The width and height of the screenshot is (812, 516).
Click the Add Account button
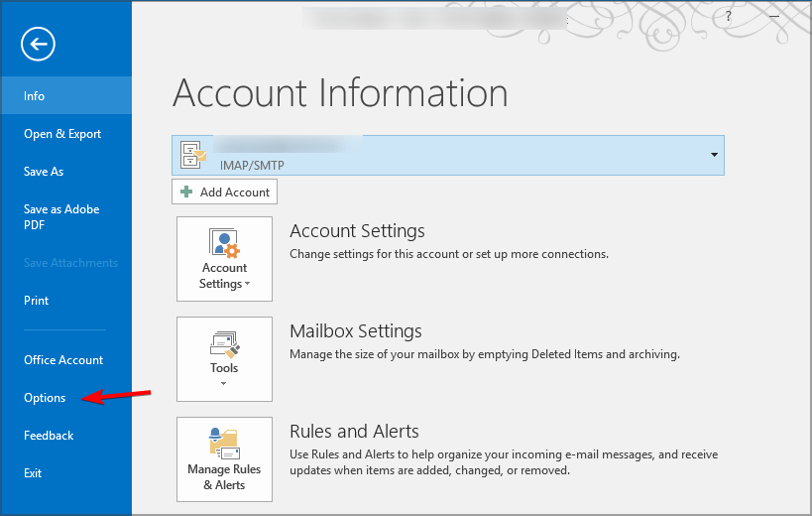(224, 192)
